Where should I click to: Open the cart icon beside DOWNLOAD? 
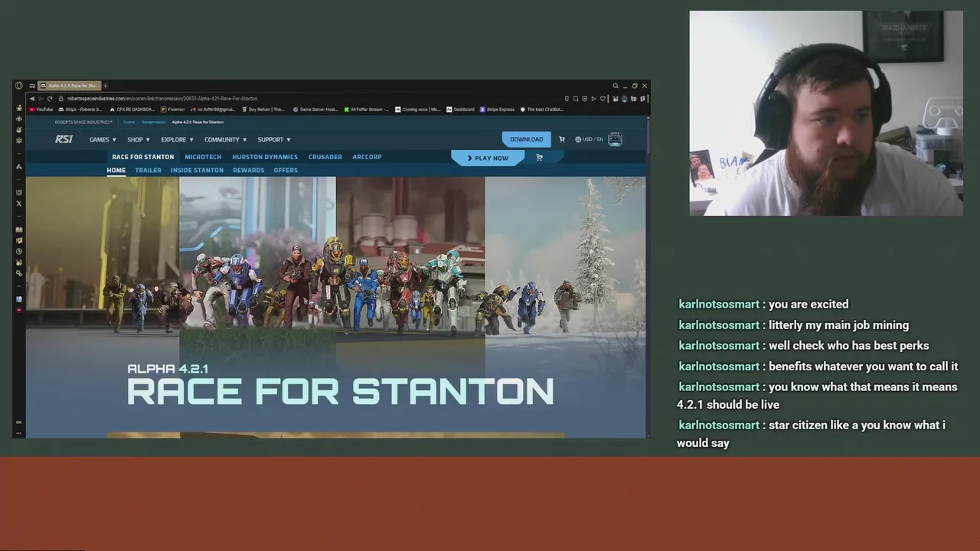[561, 139]
